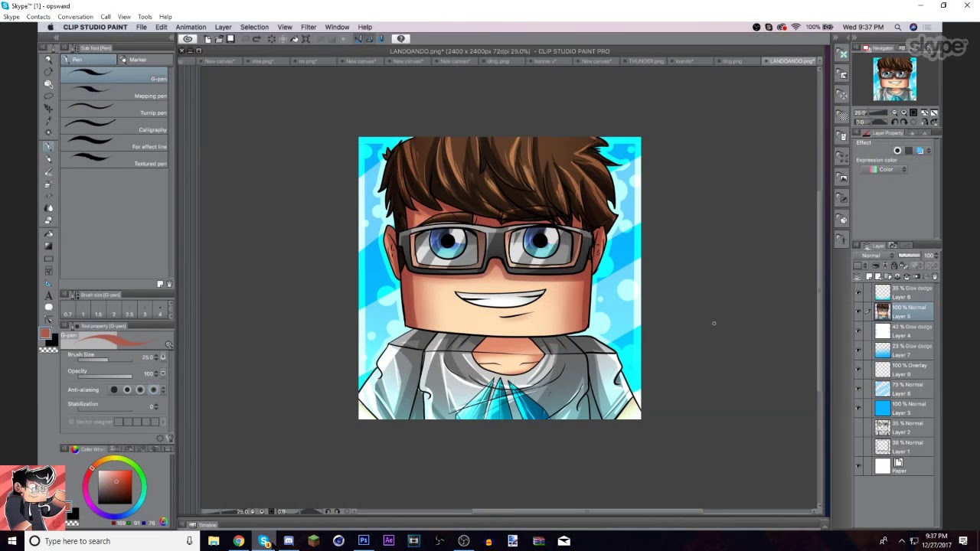The image size is (980, 551).
Task: Delete layer using trash icon in Layer panel
Action: pos(934,276)
